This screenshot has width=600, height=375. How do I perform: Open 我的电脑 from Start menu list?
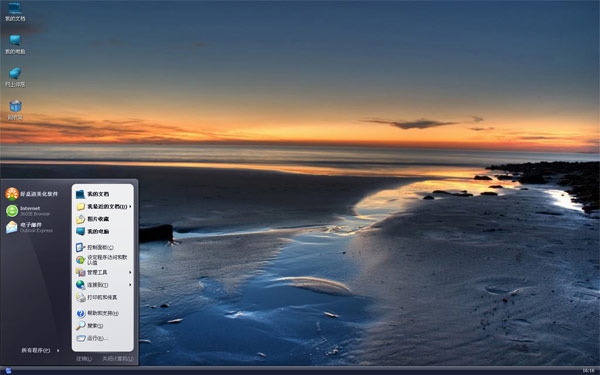pyautogui.click(x=103, y=232)
